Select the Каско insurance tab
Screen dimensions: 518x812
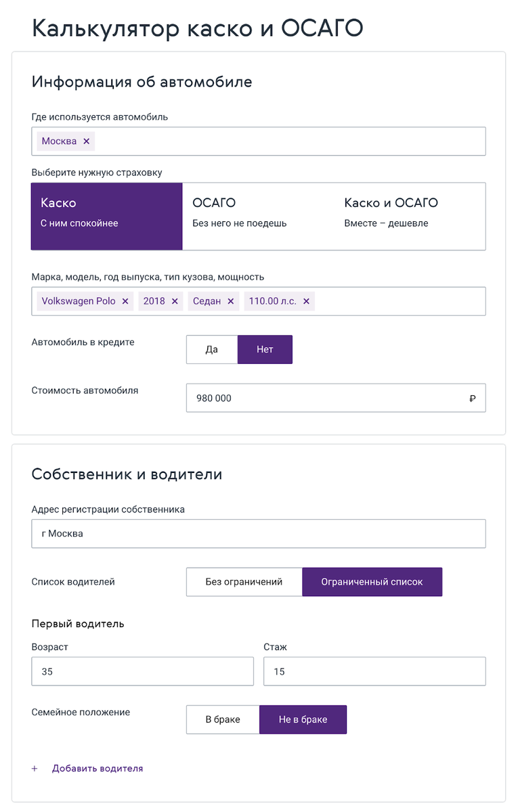tap(107, 217)
